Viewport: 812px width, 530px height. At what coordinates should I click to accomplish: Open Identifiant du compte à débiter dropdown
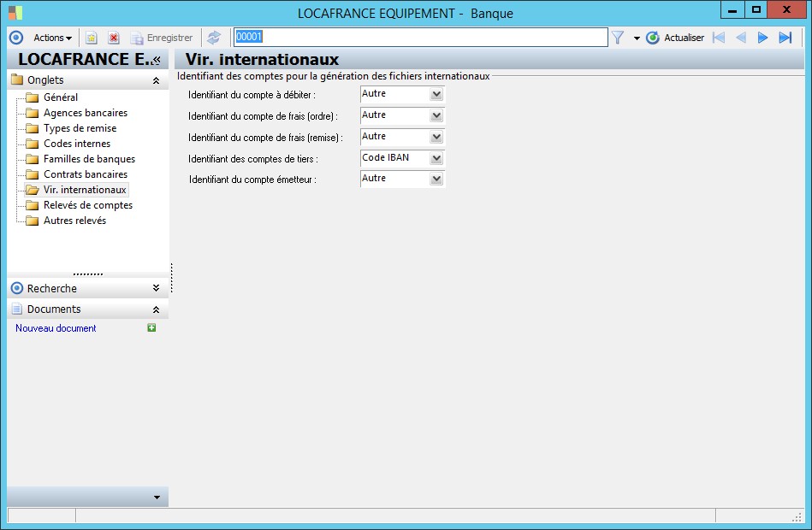coord(436,94)
